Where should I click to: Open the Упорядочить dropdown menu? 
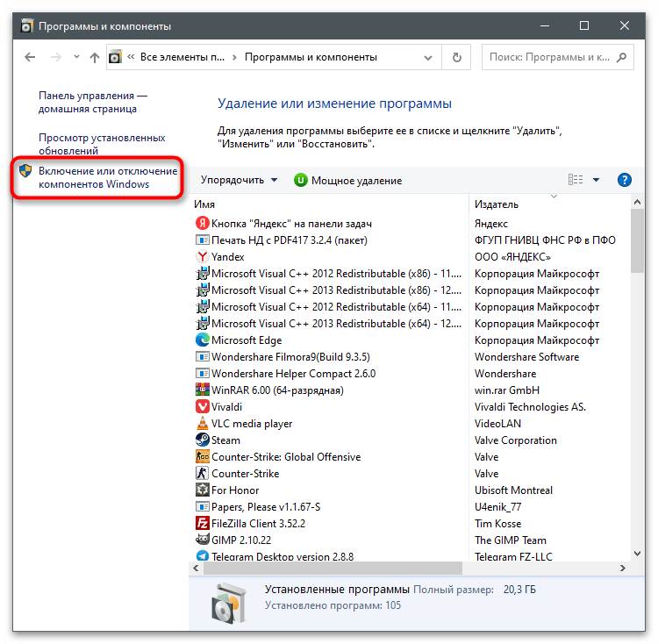239,180
